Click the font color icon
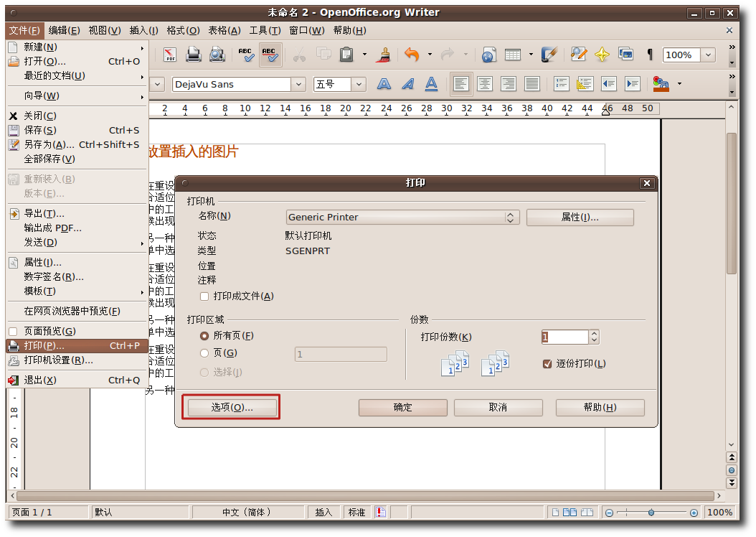756x537 pixels. (x=661, y=84)
